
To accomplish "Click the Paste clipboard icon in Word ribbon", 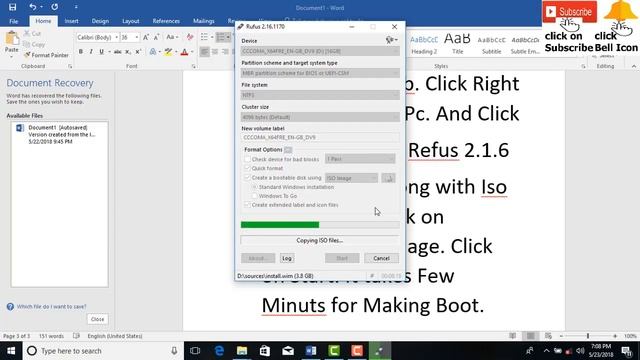I will coord(12,38).
